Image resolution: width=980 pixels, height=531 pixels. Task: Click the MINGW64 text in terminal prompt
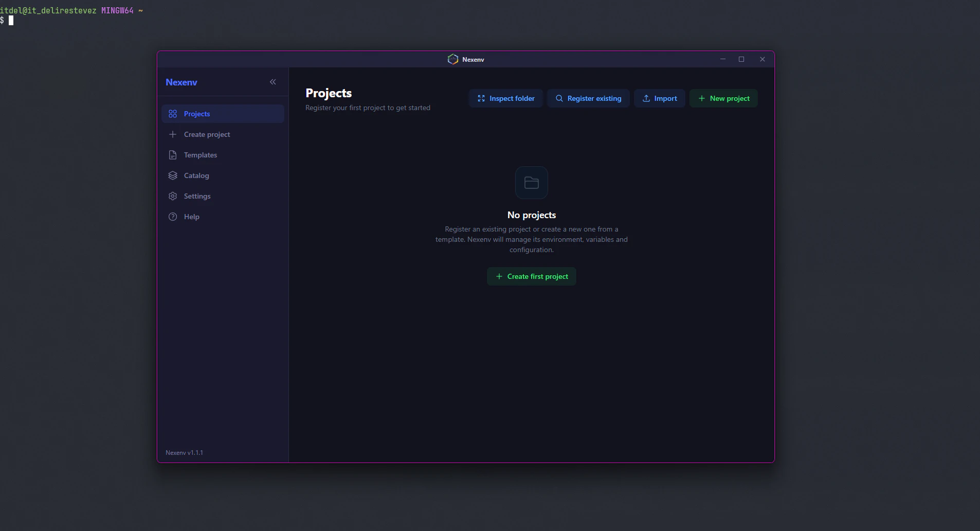(117, 10)
